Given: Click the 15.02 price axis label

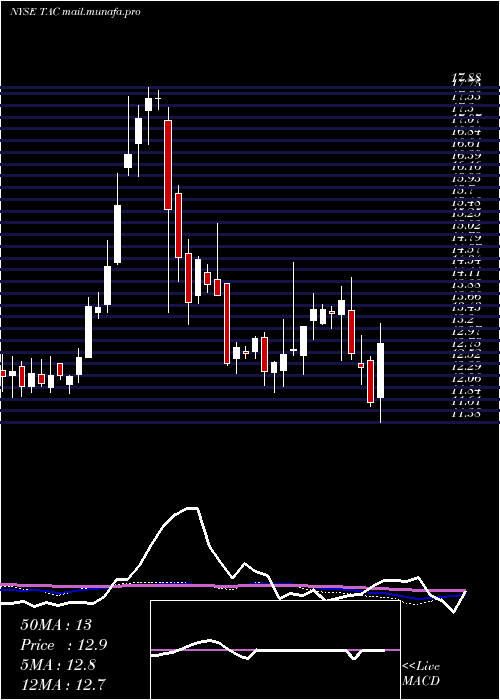Looking at the screenshot, I should coord(466,226).
